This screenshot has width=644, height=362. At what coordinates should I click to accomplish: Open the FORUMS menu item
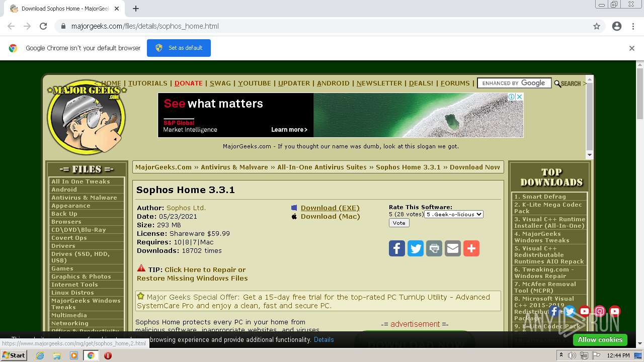pyautogui.click(x=455, y=83)
